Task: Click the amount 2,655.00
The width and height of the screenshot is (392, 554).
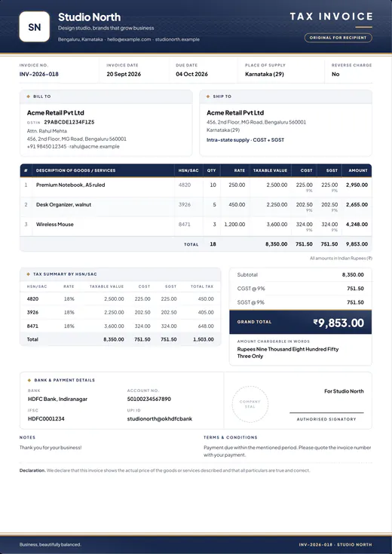Action: click(357, 204)
